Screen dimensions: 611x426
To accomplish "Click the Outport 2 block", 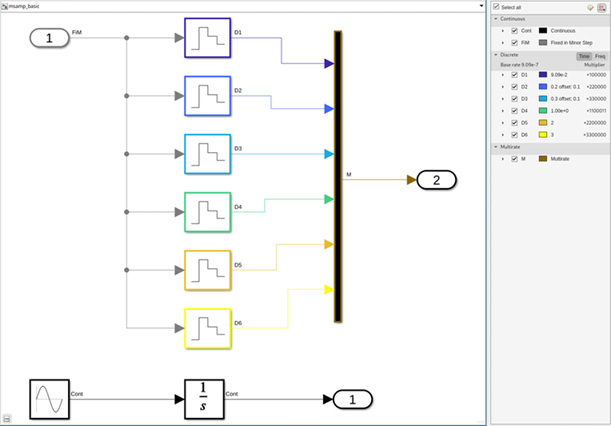I will (436, 180).
